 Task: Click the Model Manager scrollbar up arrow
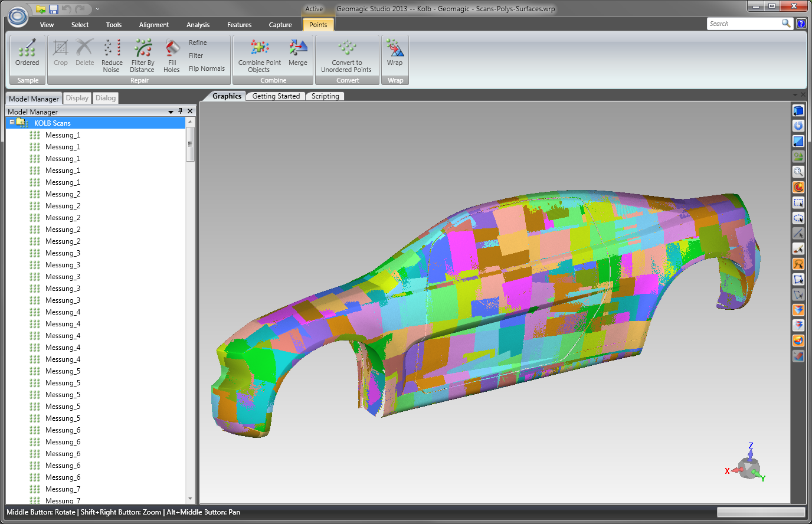[190, 121]
